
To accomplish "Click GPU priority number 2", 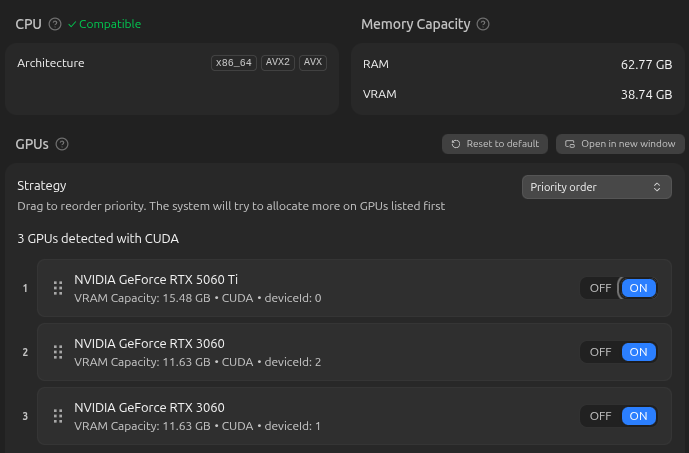I will (x=25, y=352).
